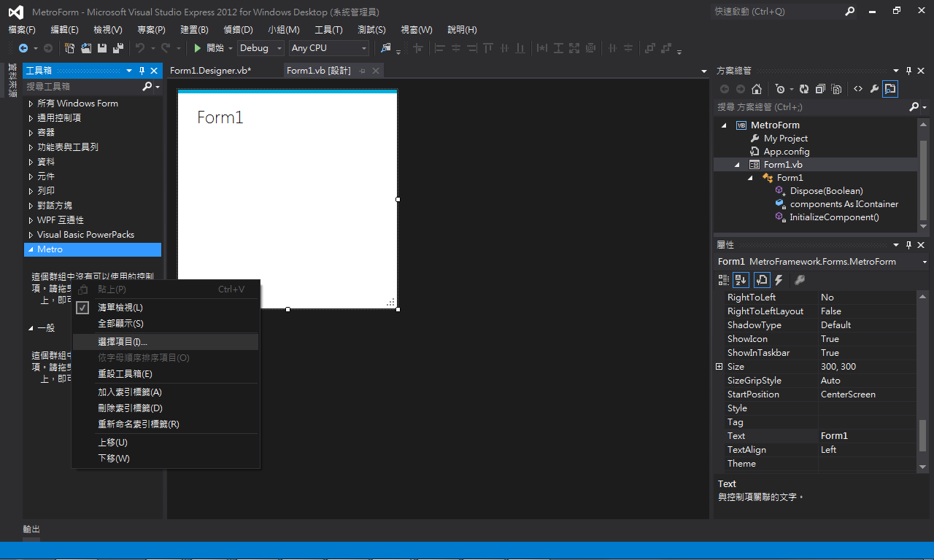This screenshot has width=934, height=560.
Task: Toggle the Properties page icon in the 屬性 toolbar
Action: click(761, 279)
